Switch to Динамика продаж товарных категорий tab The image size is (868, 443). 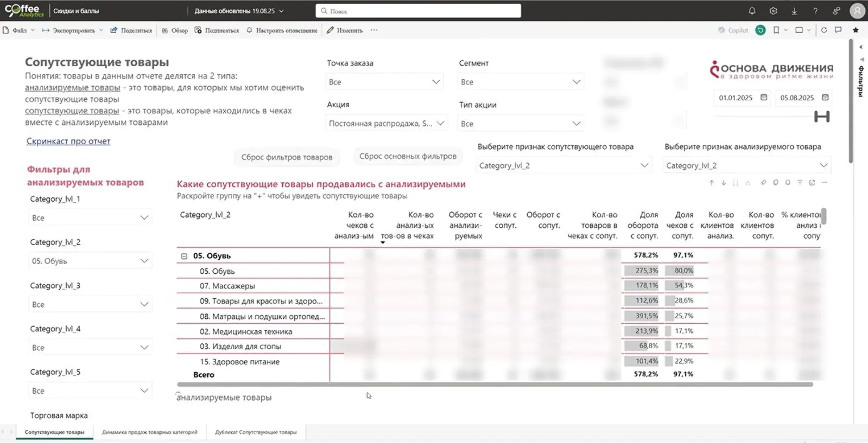point(149,432)
